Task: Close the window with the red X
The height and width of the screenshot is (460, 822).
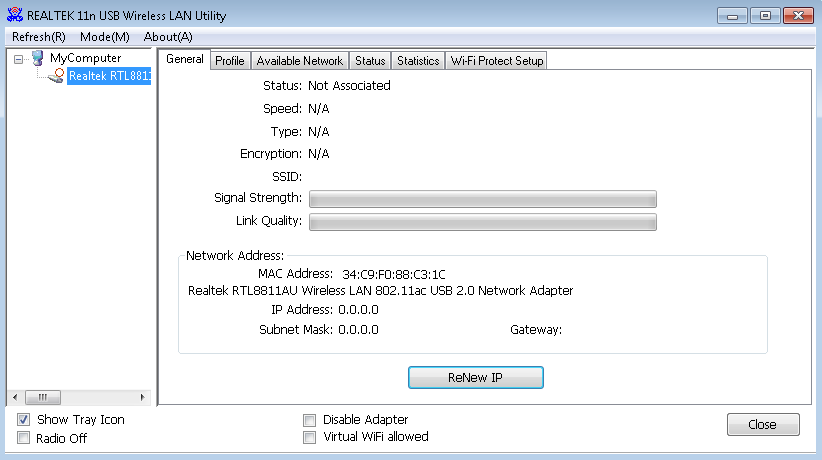Action: point(798,16)
